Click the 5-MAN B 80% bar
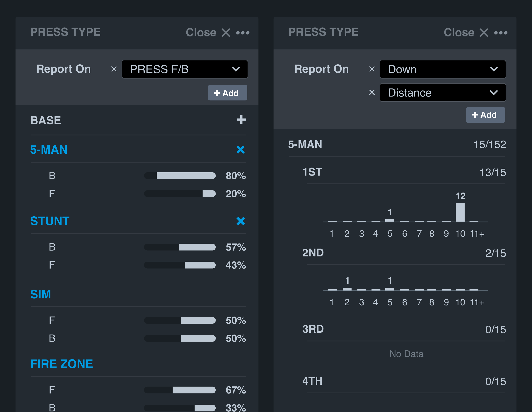Image resolution: width=532 pixels, height=412 pixels. [x=180, y=176]
